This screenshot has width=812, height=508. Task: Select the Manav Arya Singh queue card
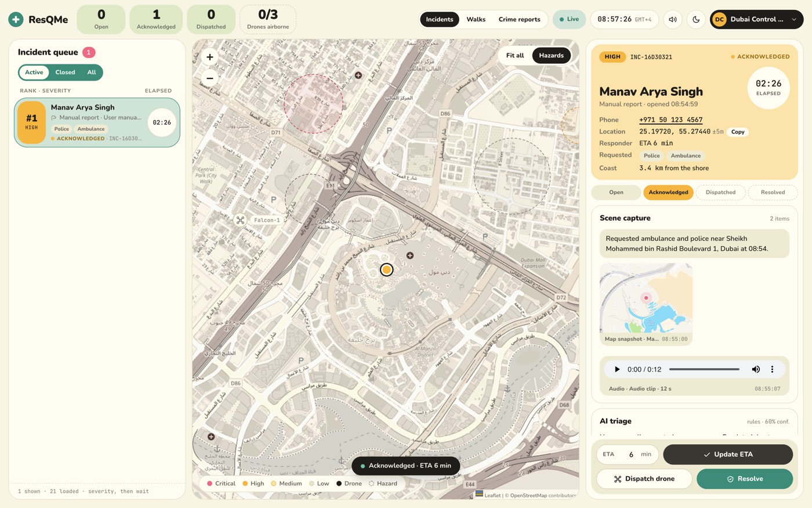point(97,123)
